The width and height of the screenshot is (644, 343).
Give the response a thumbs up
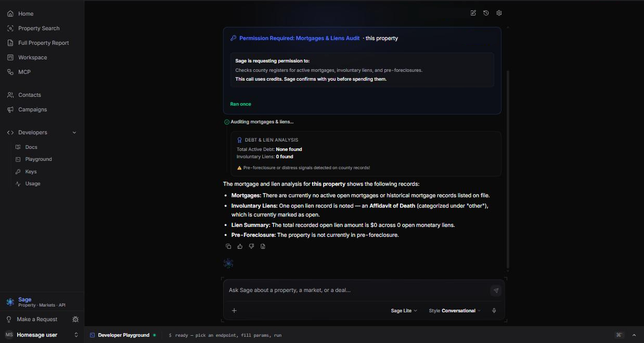[240, 246]
